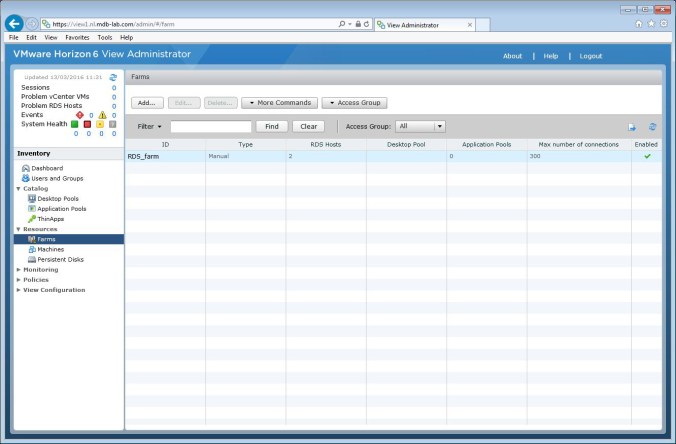
Task: Click the green System Health status square
Action: pyautogui.click(x=74, y=124)
